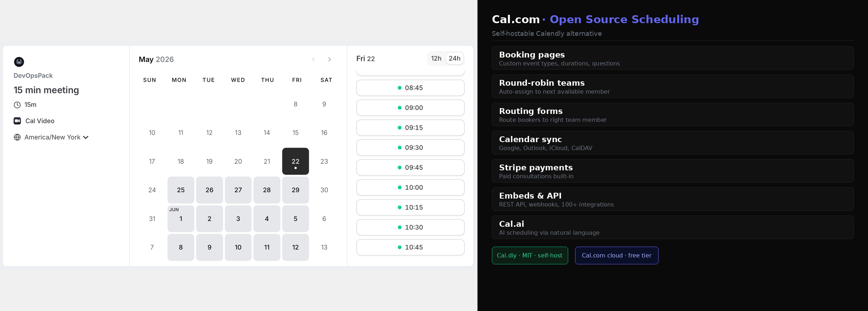The height and width of the screenshot is (311, 868).
Task: Click the "Fri 22" date heading
Action: coord(366,59)
